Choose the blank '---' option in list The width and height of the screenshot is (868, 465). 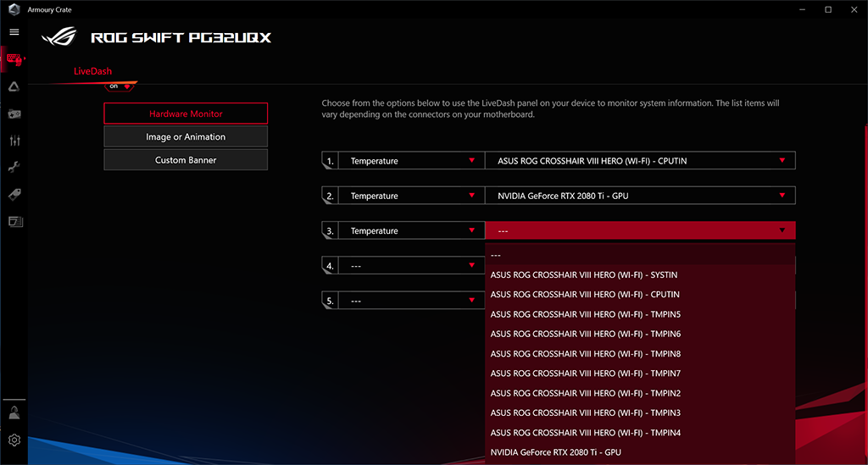click(x=640, y=255)
